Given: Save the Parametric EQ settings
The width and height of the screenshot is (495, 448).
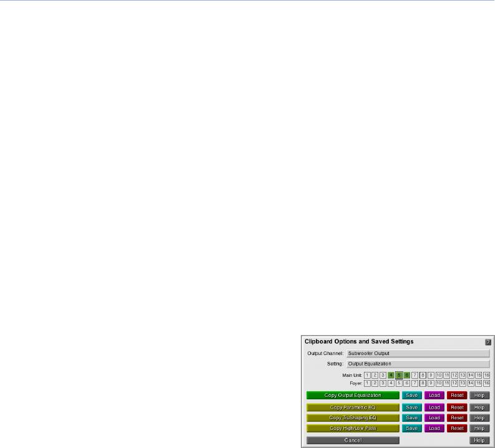Looking at the screenshot, I should pos(412,407).
